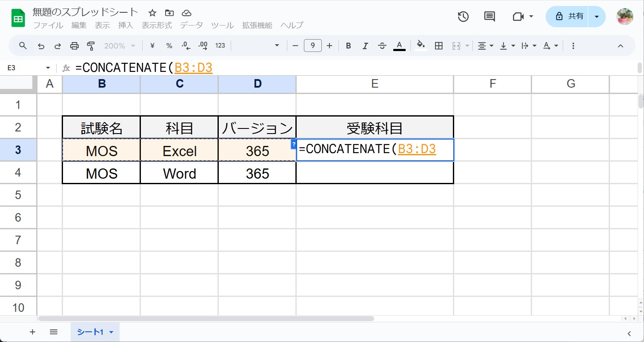The width and height of the screenshot is (644, 342).
Task: Open the 表示形式 menu
Action: 157,26
